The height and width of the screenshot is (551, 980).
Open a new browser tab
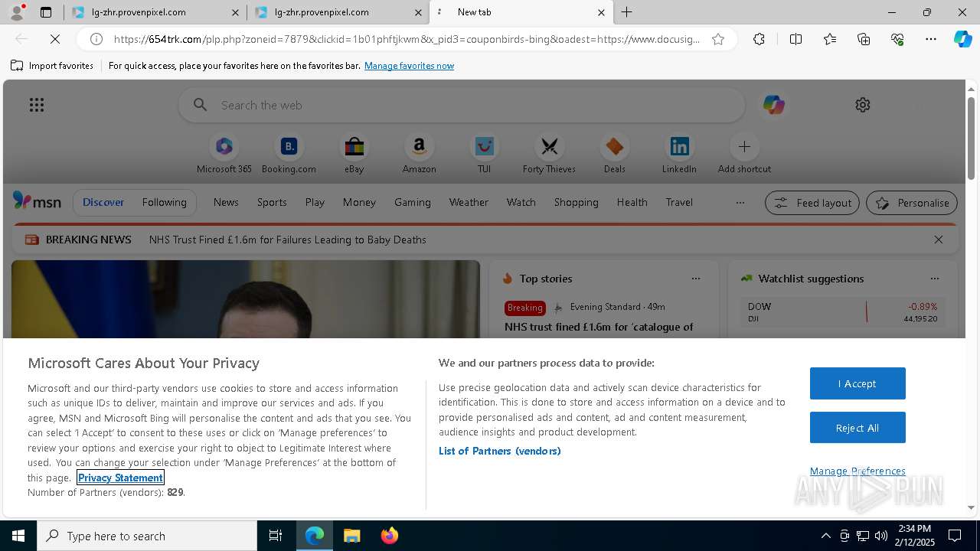pos(626,12)
